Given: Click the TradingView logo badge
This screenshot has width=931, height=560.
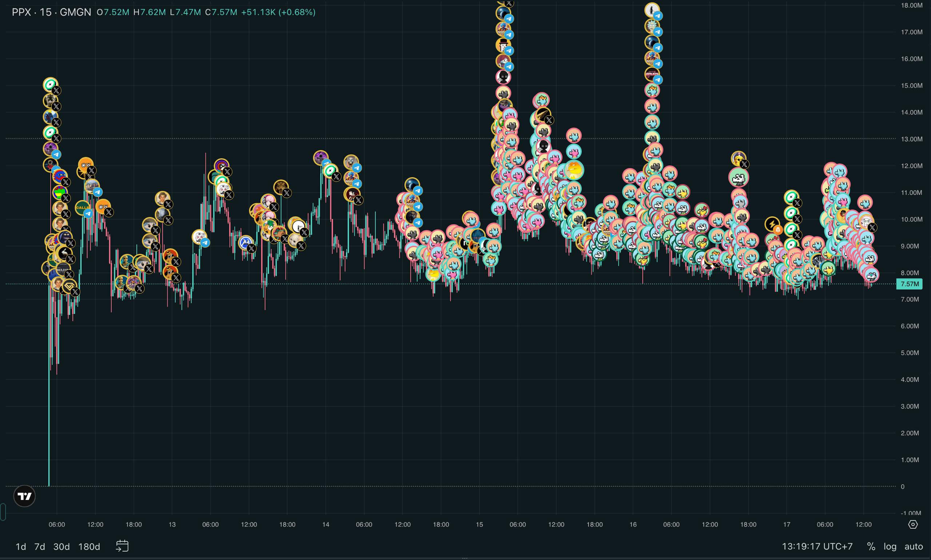Looking at the screenshot, I should [24, 496].
